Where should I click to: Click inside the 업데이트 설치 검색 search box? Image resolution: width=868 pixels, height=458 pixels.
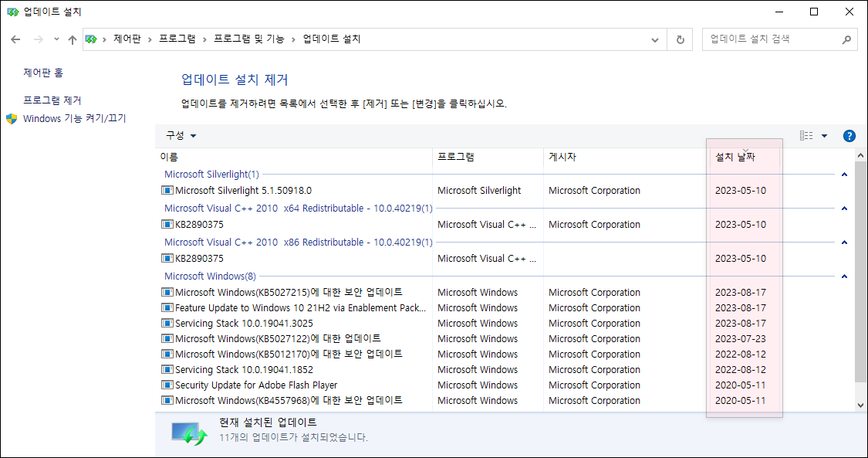[x=772, y=39]
